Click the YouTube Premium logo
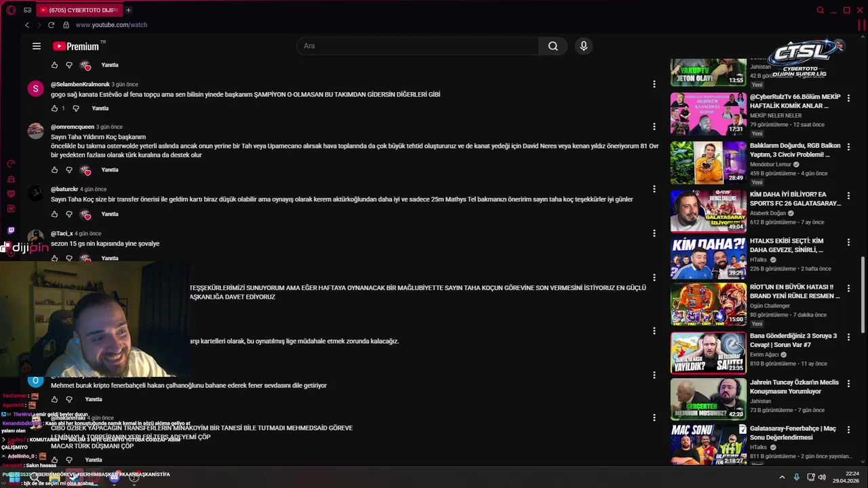This screenshot has width=868, height=488. click(x=76, y=46)
